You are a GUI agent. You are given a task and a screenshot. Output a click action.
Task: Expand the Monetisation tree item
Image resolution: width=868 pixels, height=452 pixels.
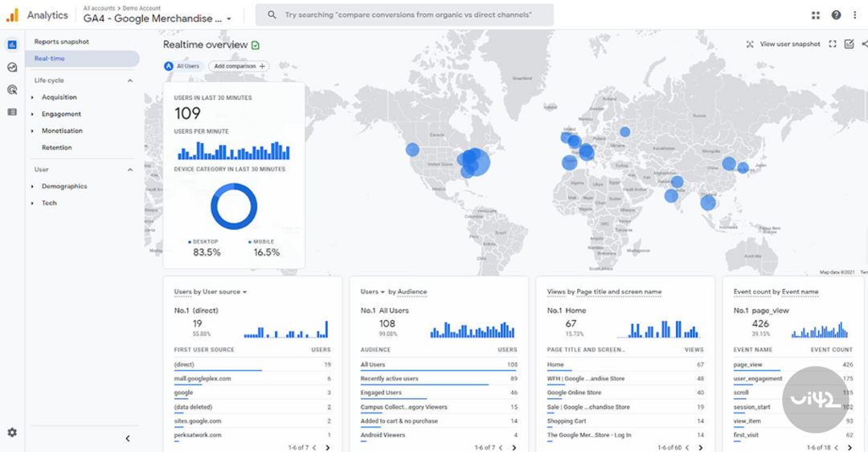32,131
